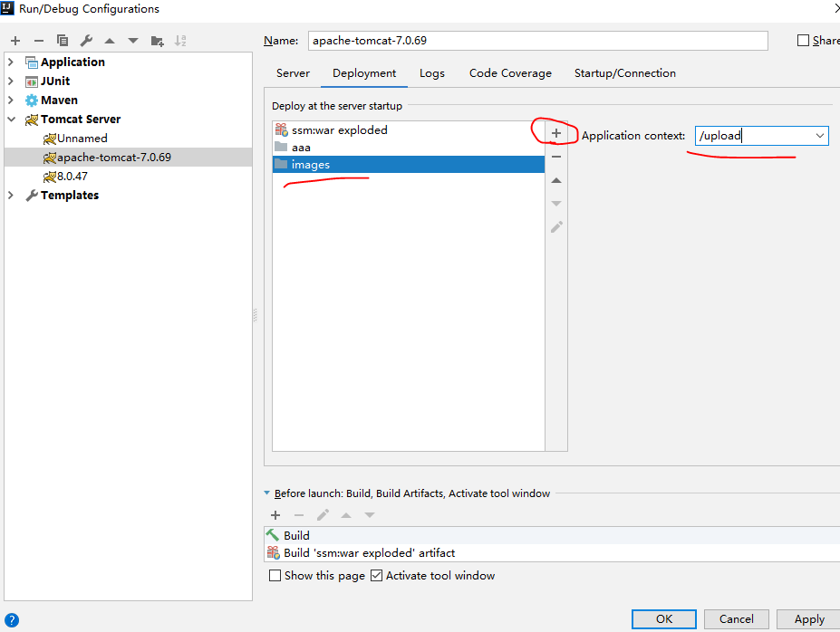
Task: Open Application context dropdown arrow
Action: [820, 136]
